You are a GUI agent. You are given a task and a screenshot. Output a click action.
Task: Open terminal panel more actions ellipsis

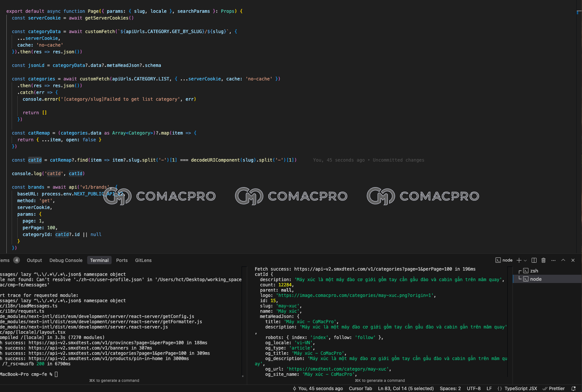(553, 260)
